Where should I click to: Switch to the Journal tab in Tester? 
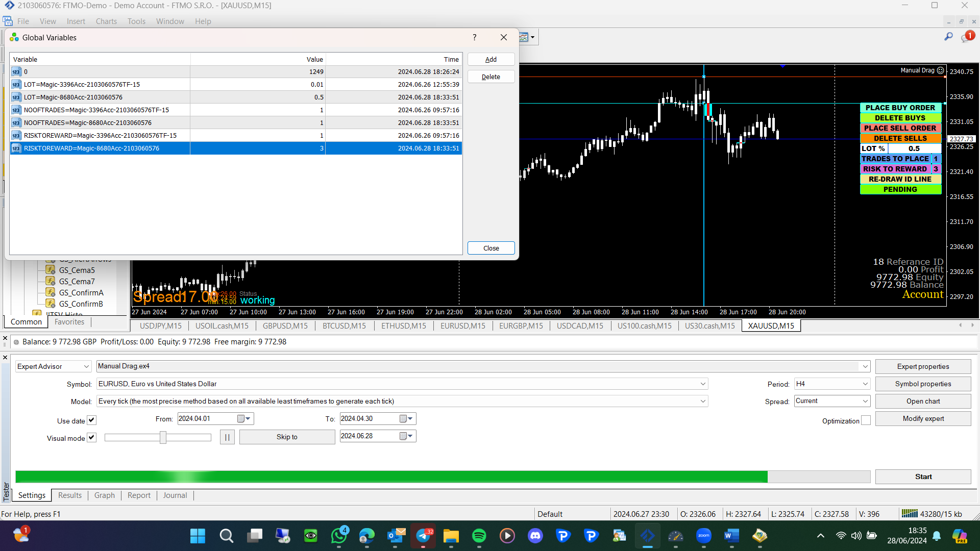tap(175, 495)
